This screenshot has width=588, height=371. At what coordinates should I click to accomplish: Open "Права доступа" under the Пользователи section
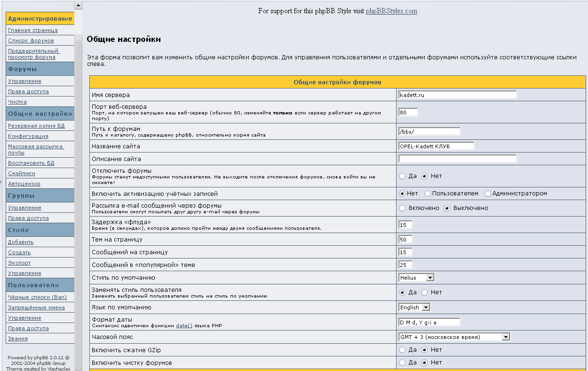[x=28, y=328]
